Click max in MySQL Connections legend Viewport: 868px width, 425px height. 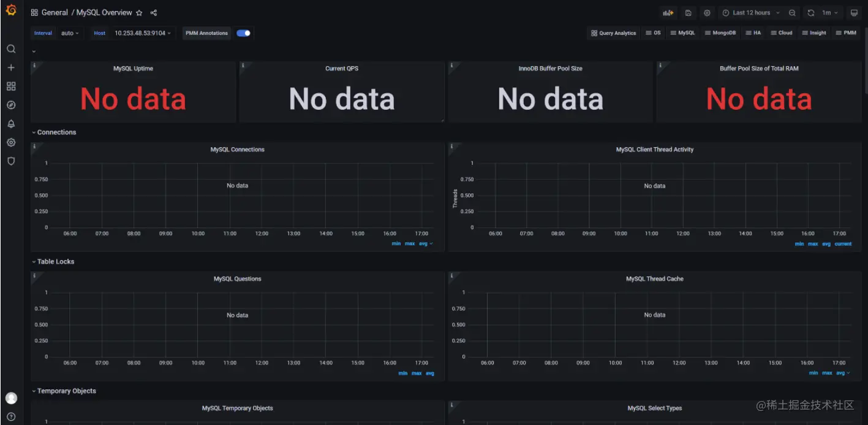coord(410,243)
